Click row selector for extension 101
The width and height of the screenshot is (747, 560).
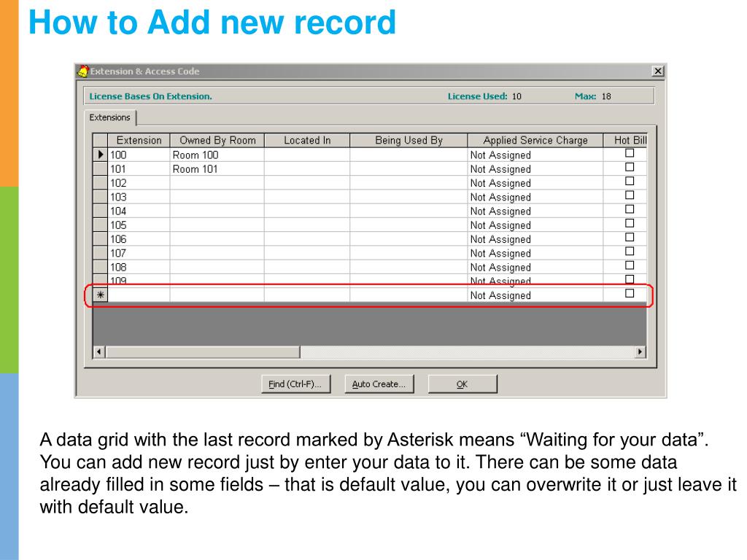tap(100, 169)
